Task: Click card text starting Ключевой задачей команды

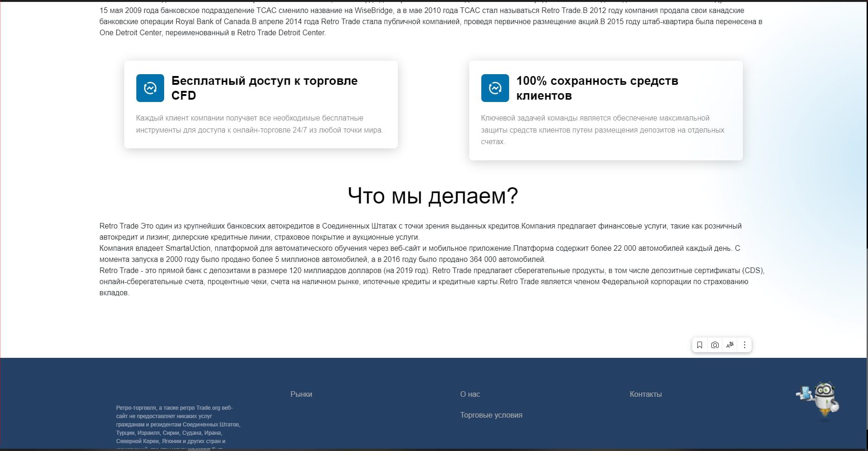Action: 603,130
